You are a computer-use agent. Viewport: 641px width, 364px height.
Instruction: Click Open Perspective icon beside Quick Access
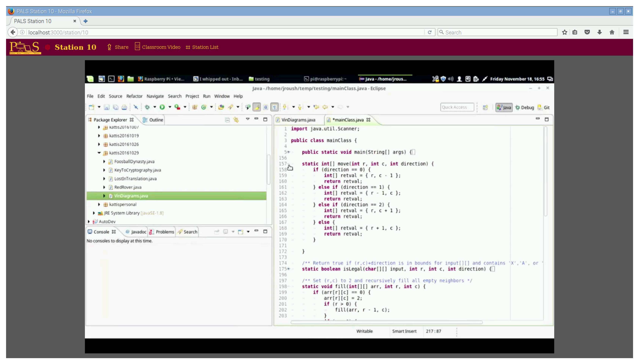click(x=485, y=108)
